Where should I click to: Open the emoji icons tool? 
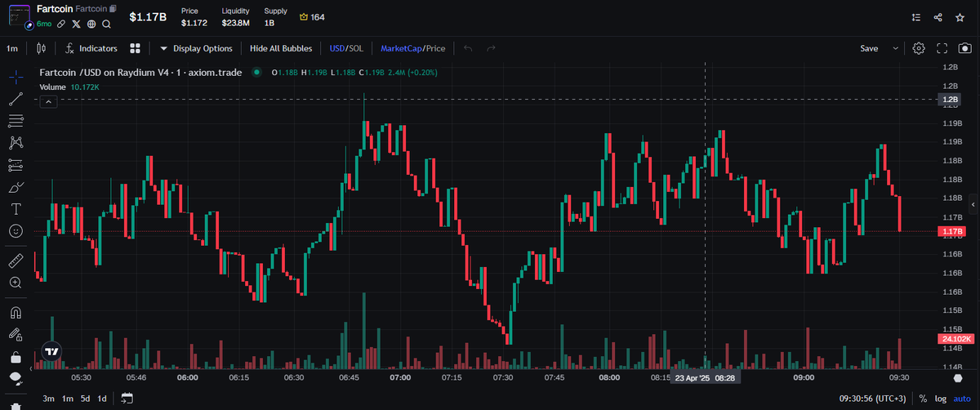point(15,231)
